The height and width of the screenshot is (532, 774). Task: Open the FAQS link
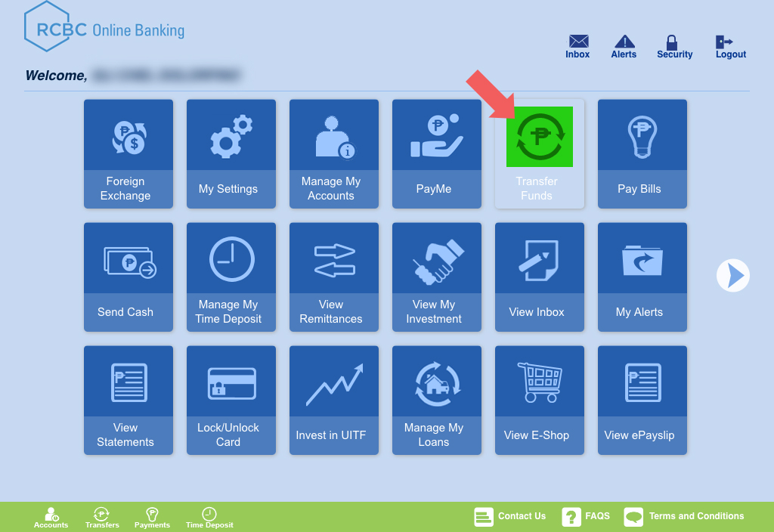pyautogui.click(x=586, y=517)
